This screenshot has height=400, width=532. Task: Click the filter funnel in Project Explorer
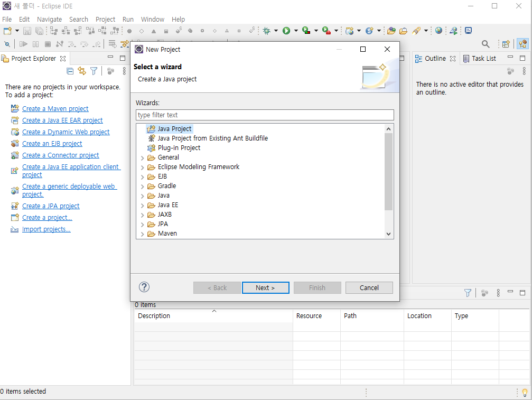pyautogui.click(x=94, y=71)
